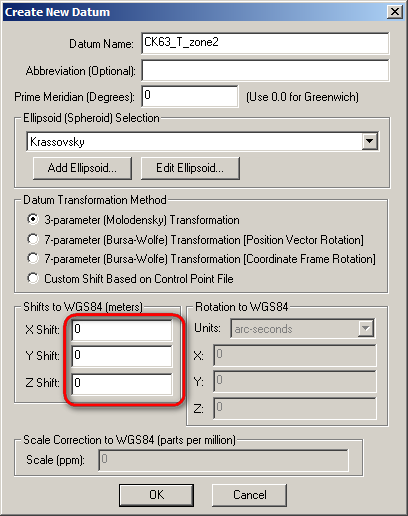Viewport: 408px width, 516px height.
Task: Select 7-parameter Coordinate Frame Rotation option
Action: (x=33, y=258)
